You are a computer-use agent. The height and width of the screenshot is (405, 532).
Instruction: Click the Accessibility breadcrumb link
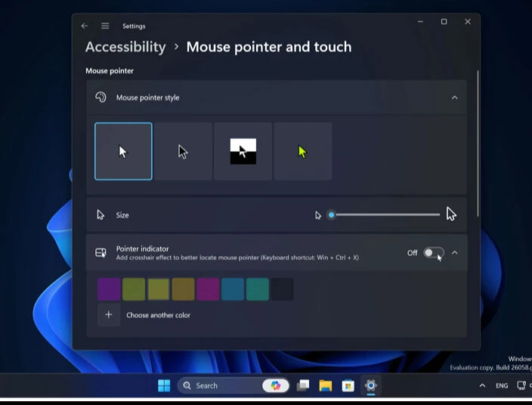125,47
